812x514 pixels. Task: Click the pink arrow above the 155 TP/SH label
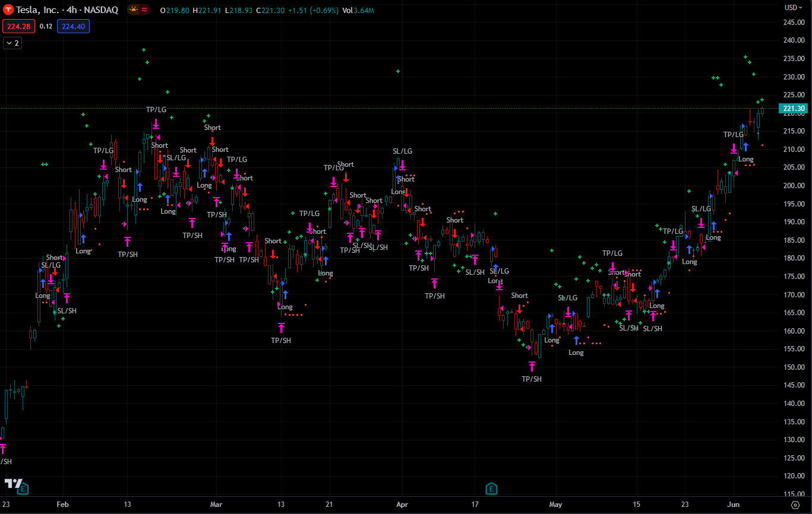coord(532,366)
